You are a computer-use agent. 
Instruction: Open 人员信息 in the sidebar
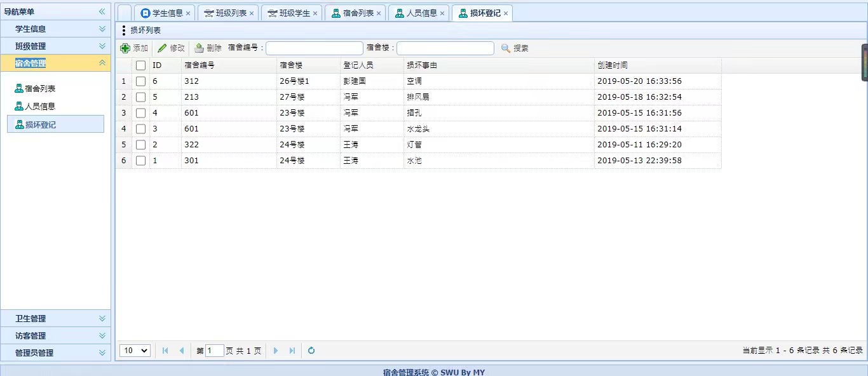point(40,107)
